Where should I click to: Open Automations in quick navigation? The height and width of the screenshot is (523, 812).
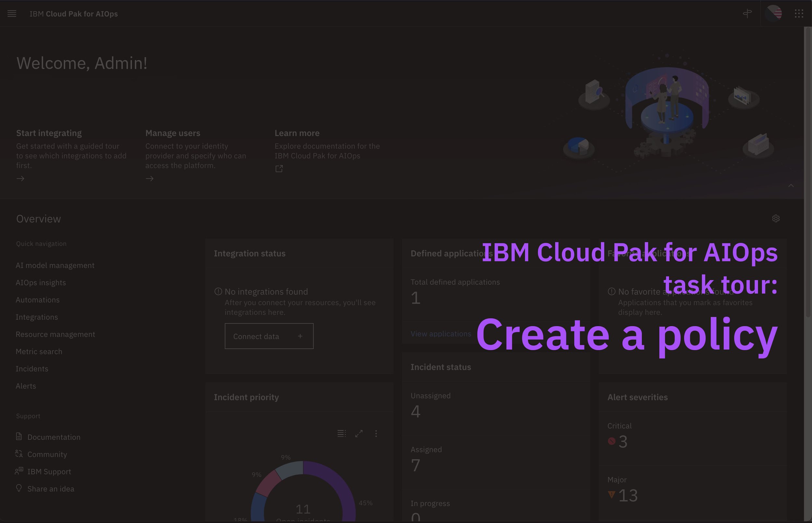tap(38, 300)
